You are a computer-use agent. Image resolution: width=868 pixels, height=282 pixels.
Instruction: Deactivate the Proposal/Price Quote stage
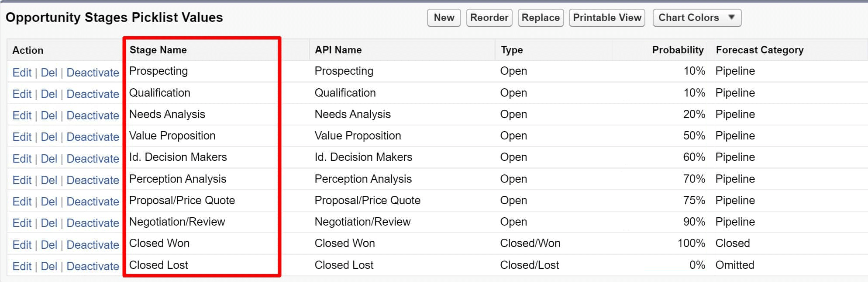(93, 202)
